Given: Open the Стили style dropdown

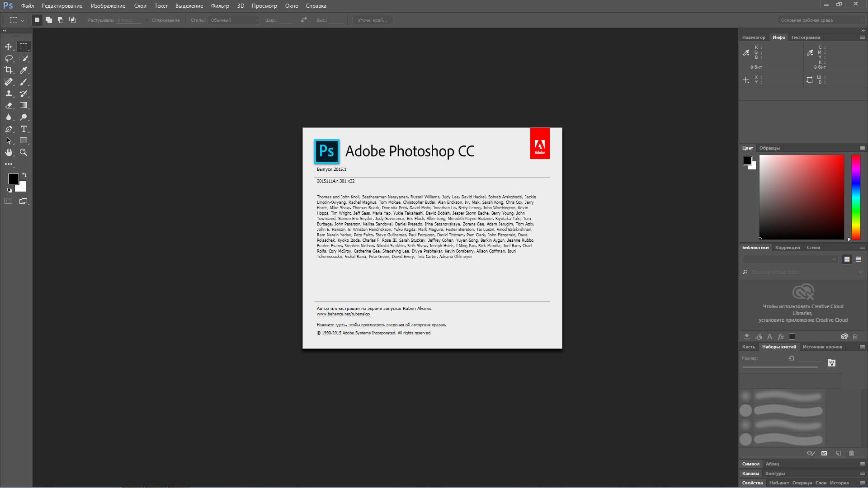Looking at the screenshot, I should (x=233, y=20).
